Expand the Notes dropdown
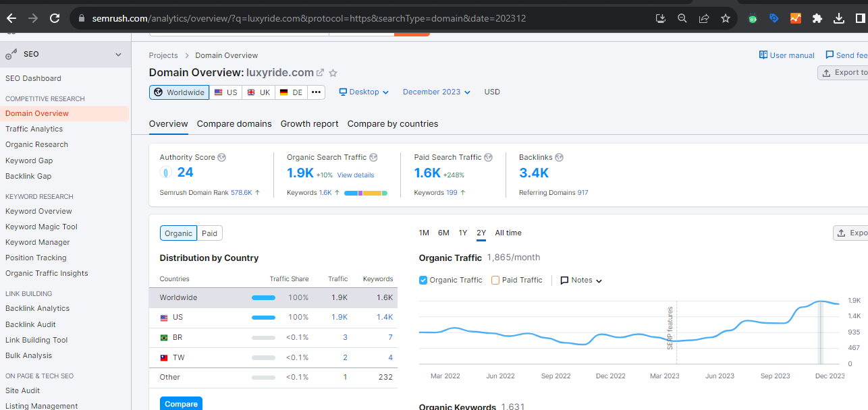The height and width of the screenshot is (410, 868). coord(581,280)
